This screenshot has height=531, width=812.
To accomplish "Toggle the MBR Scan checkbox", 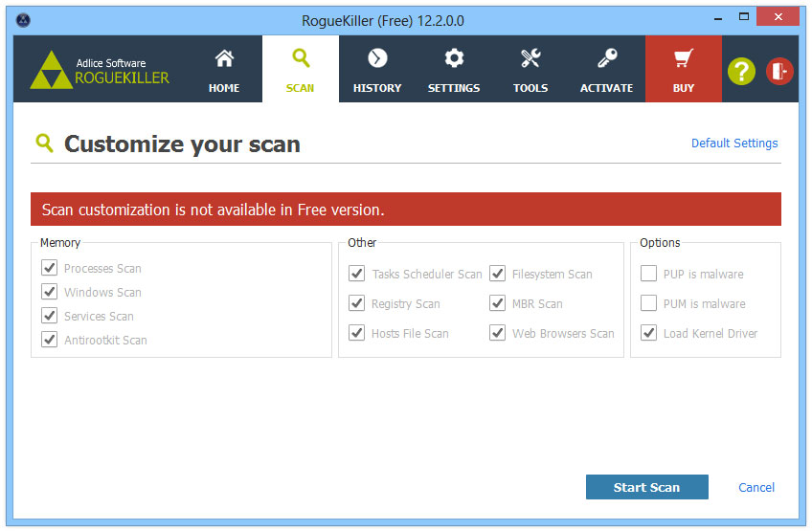I will 498,303.
